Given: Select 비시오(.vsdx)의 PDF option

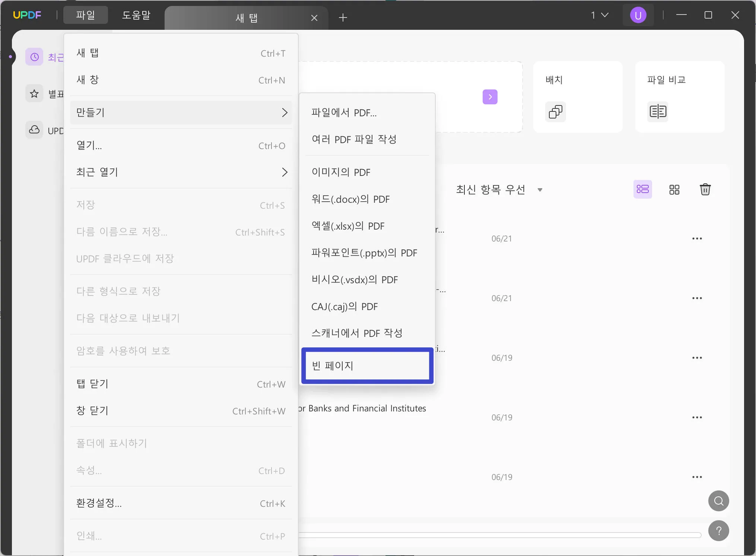Looking at the screenshot, I should pos(367,279).
